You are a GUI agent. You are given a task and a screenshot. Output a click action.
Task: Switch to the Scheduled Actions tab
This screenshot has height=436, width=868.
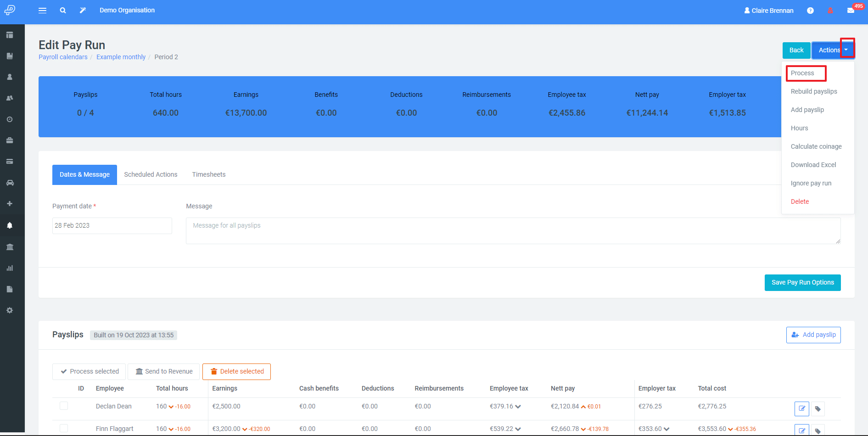[x=151, y=174]
